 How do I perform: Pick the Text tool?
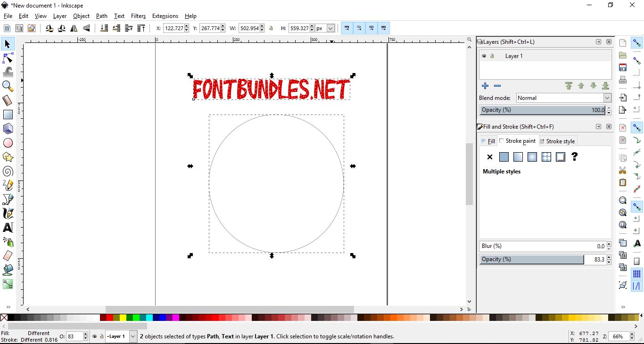(x=8, y=228)
